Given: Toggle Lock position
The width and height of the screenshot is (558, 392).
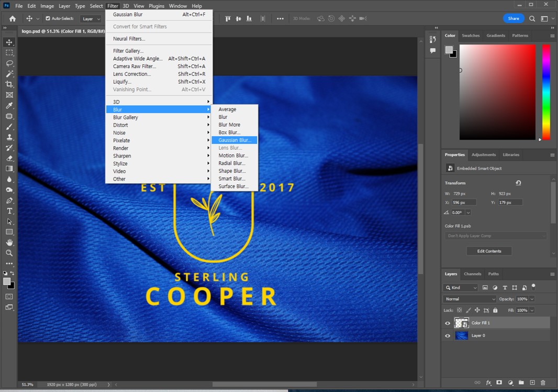Looking at the screenshot, I should point(477,310).
